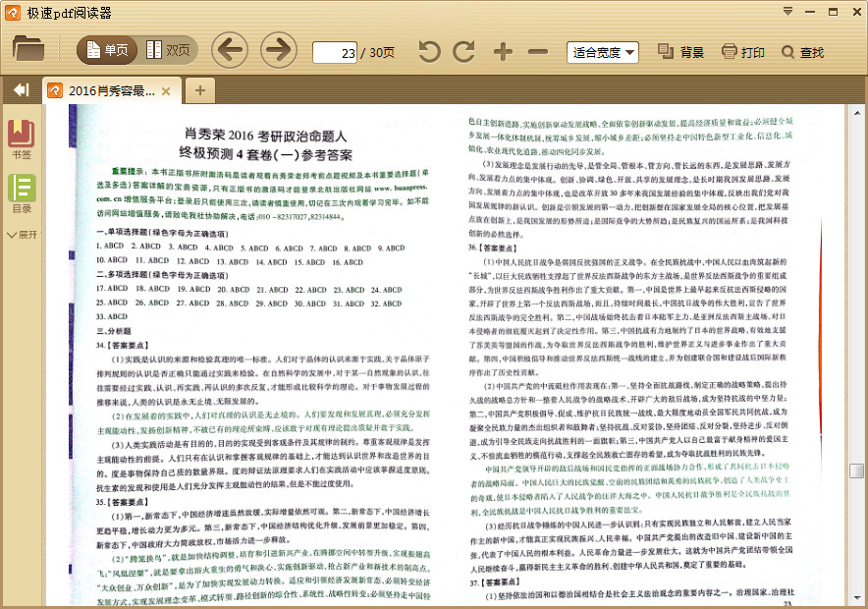The width and height of the screenshot is (868, 609).
Task: Click the heading 终极预测 4 套卷(一)参考答案
Action: click(266, 154)
